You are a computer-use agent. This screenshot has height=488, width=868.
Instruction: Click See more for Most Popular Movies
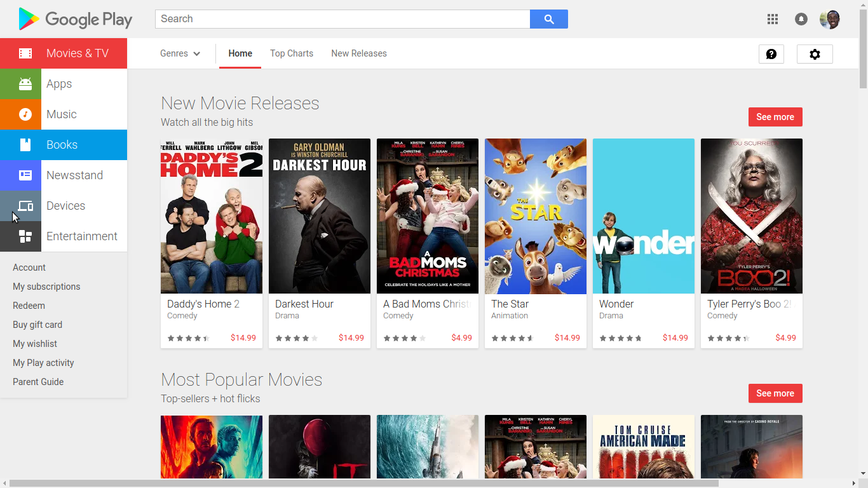pyautogui.click(x=775, y=393)
